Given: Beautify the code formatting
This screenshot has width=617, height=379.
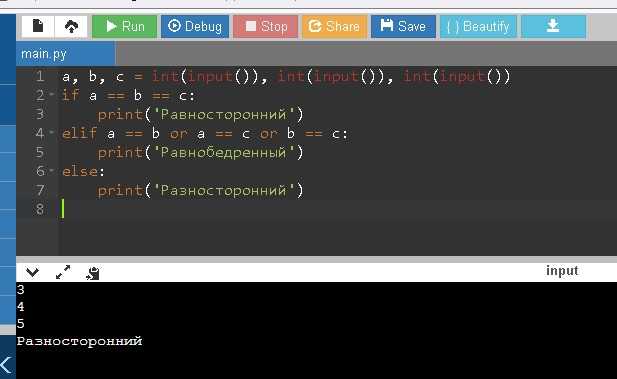Looking at the screenshot, I should coord(478,26).
